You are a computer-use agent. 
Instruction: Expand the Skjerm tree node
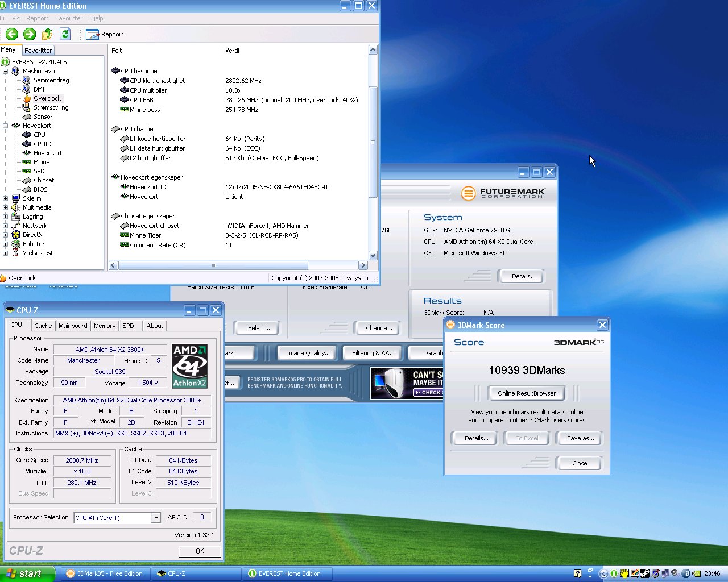(x=5, y=198)
